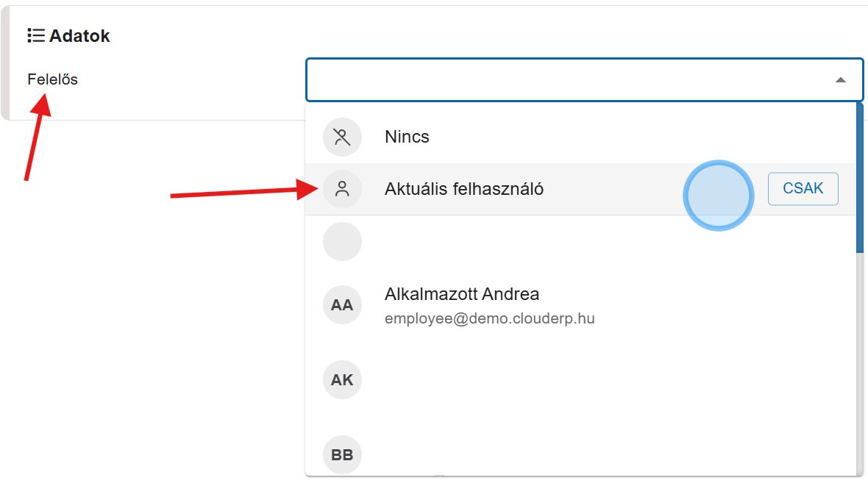Select the blank row beside AK avatar
The image size is (868, 486).
(574, 380)
